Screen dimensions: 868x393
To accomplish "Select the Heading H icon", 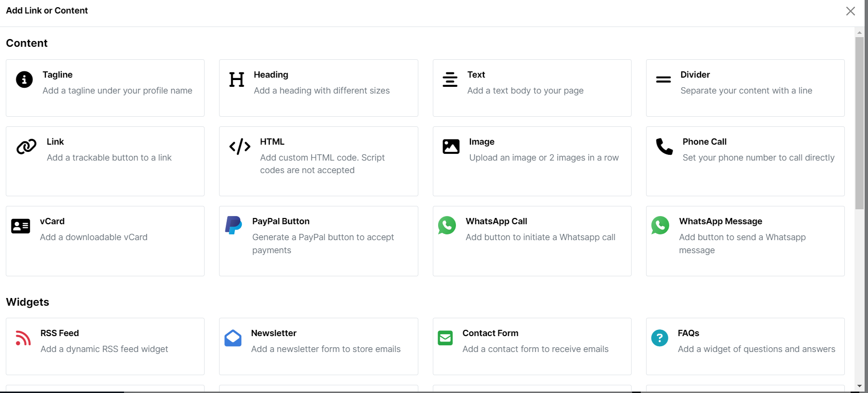I will 236,80.
